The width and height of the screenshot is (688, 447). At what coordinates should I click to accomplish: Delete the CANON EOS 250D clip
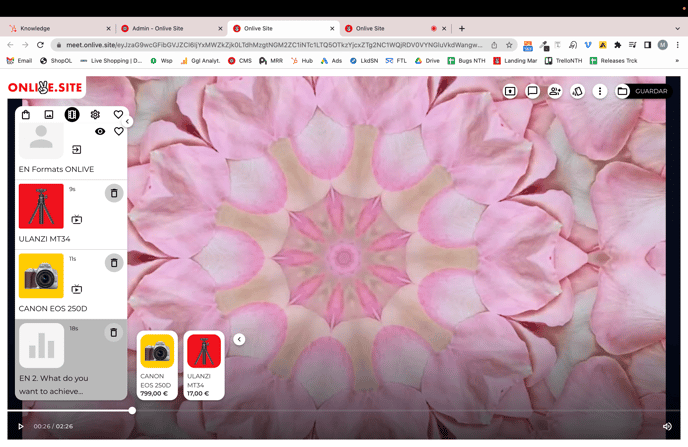click(114, 263)
